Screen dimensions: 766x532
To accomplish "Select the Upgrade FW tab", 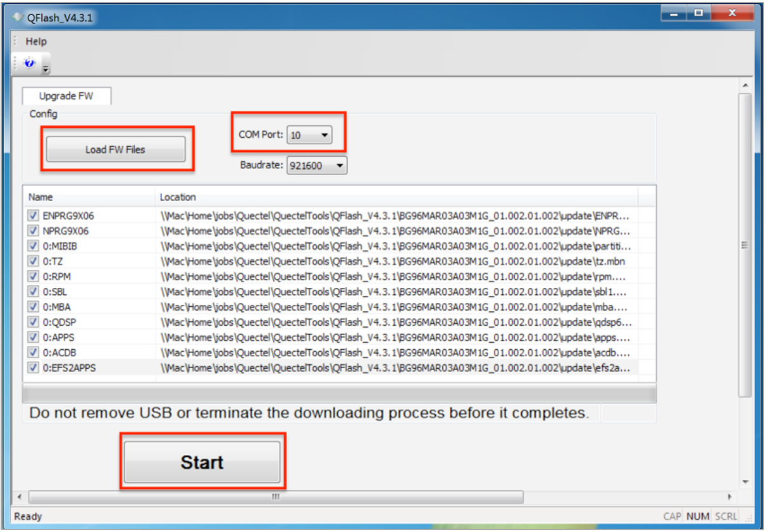I will click(66, 96).
